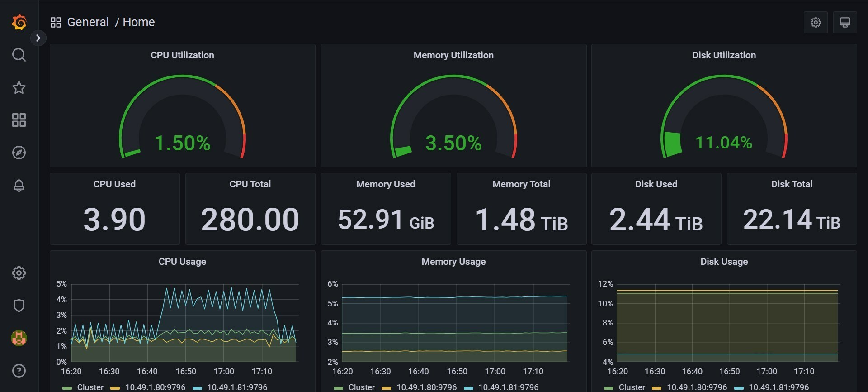Toggle Cluster series in CPU Usage legend
Screen dimensions: 868x392
(x=90, y=387)
